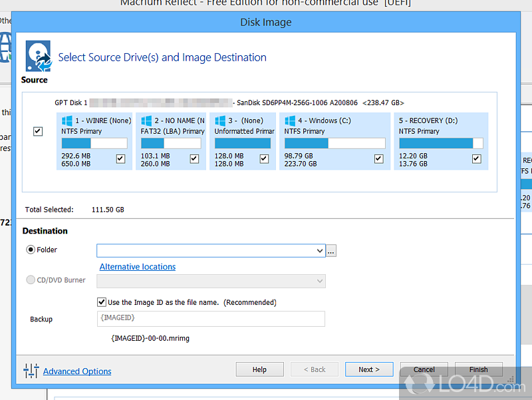Click the Disk Image wizard icon
Viewport: 532px width, 400px height.
click(38, 56)
